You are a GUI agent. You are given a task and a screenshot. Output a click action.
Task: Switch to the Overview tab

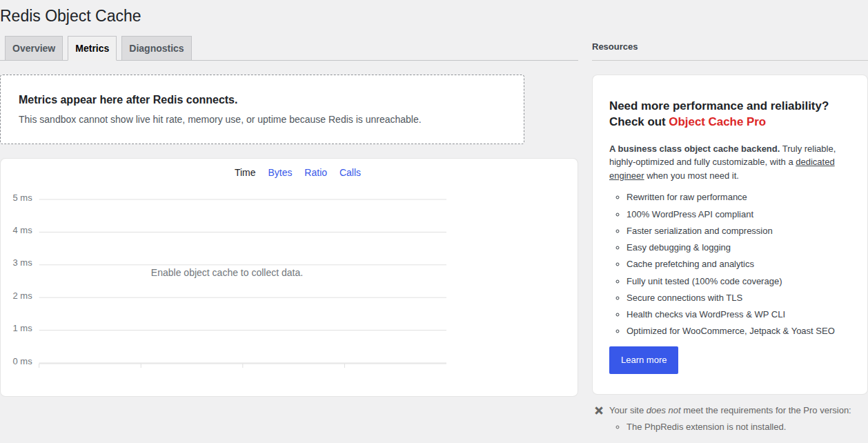pyautogui.click(x=34, y=48)
